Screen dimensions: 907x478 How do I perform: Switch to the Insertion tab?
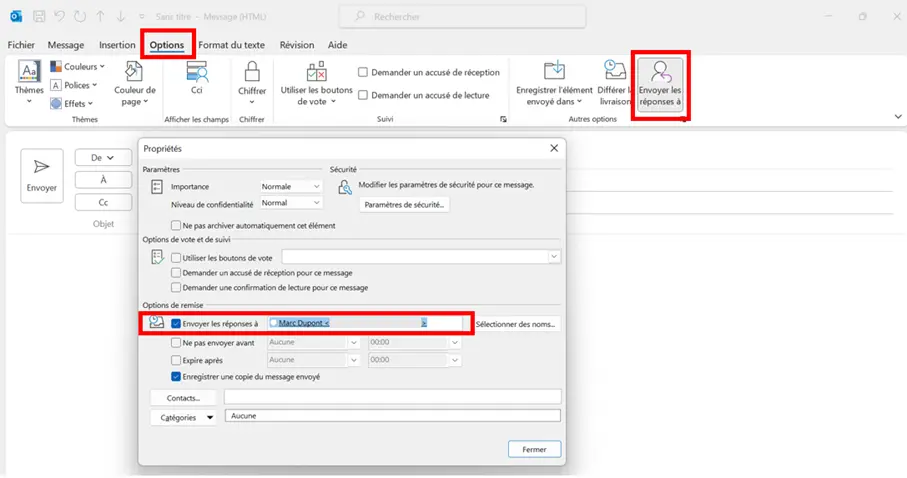coord(117,45)
